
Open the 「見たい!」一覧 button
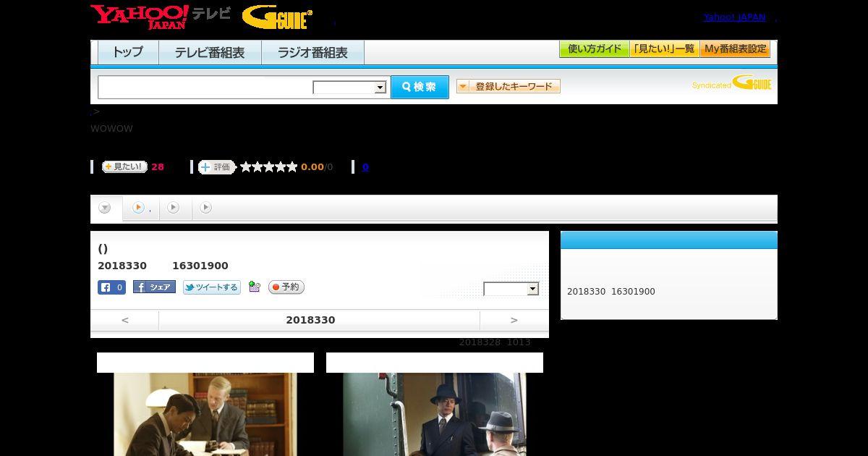click(x=664, y=49)
